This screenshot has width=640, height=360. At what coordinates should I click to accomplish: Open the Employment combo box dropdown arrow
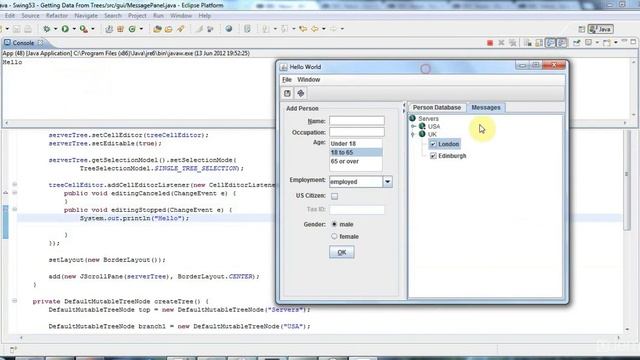[x=387, y=182]
